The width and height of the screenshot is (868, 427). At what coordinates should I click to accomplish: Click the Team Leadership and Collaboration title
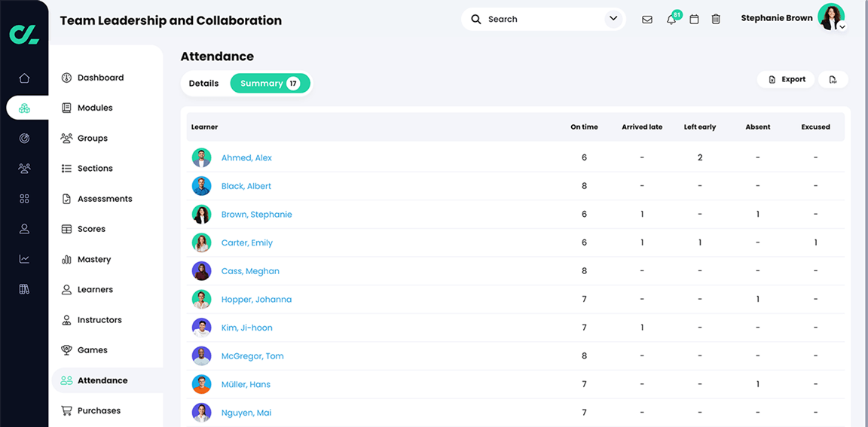170,21
